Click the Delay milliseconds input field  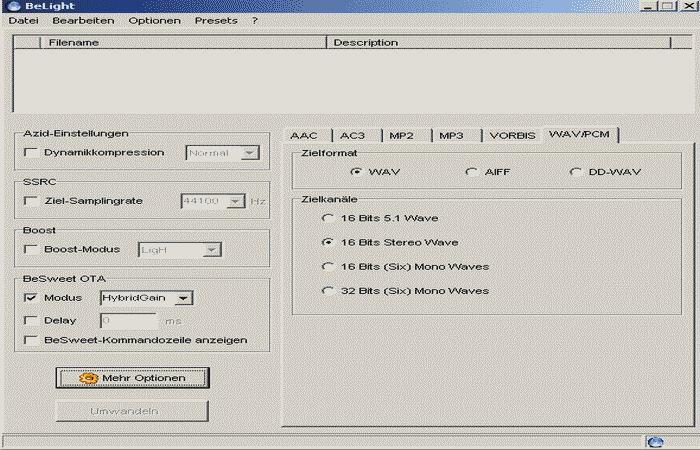click(x=128, y=320)
